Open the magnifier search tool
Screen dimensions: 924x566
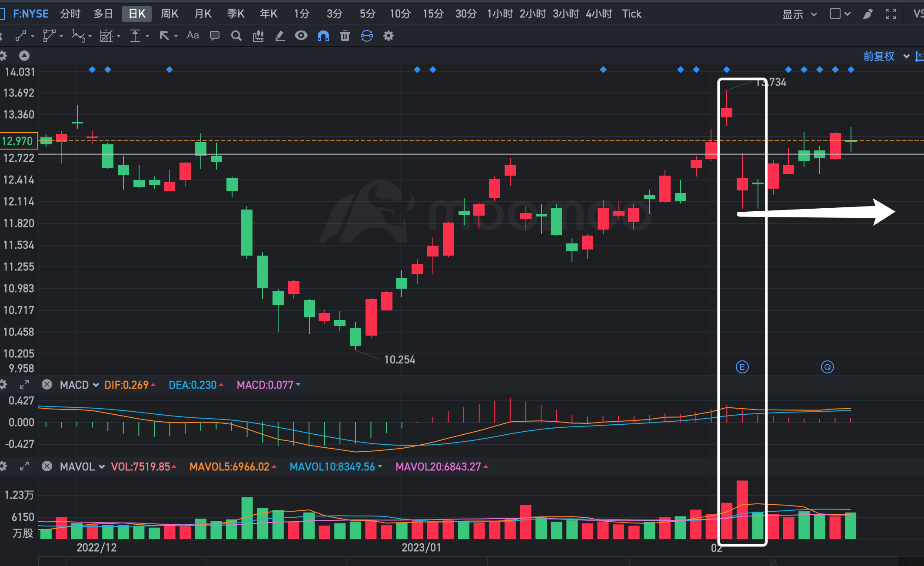pyautogui.click(x=236, y=36)
